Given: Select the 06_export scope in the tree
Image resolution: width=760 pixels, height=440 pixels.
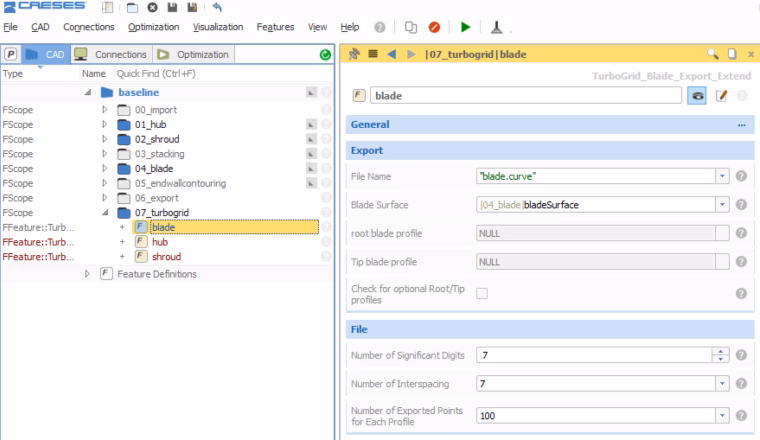Looking at the screenshot, I should click(x=157, y=198).
